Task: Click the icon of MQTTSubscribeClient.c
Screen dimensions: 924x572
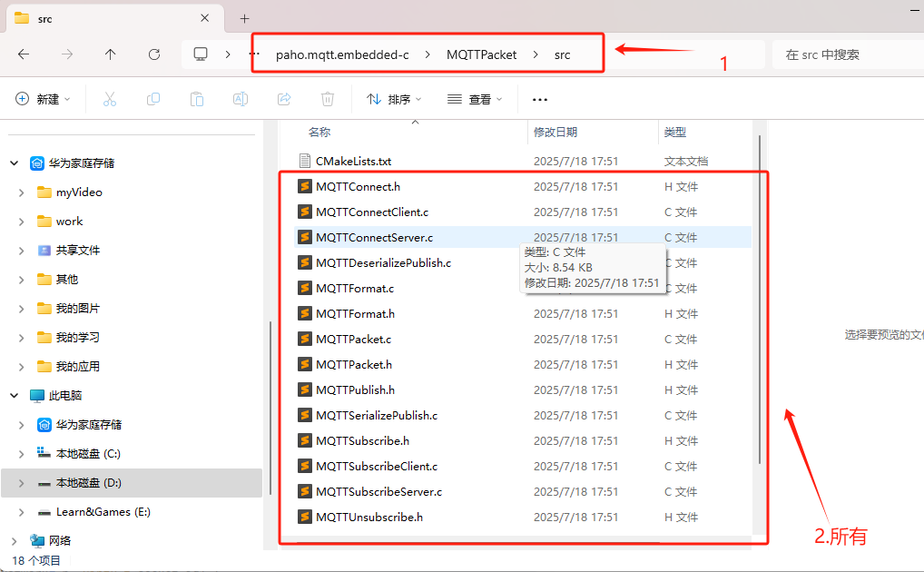Action: click(x=305, y=466)
